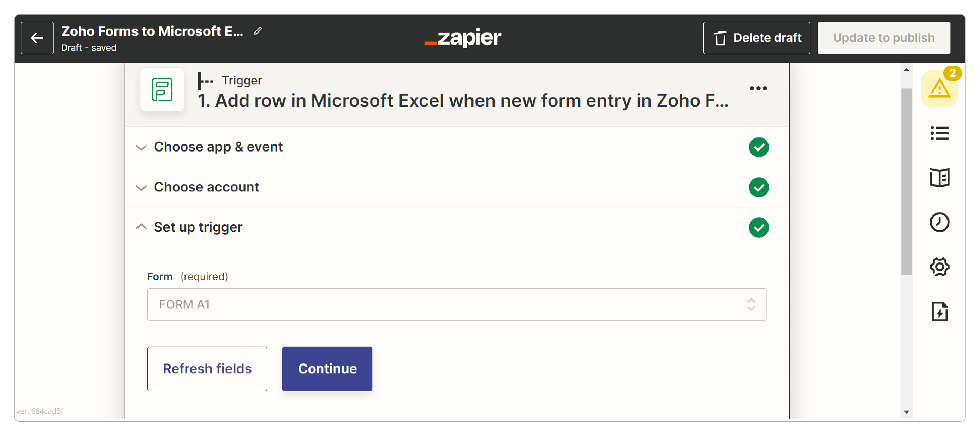Open the help guide book icon
This screenshot has width=980, height=436.
click(x=939, y=177)
